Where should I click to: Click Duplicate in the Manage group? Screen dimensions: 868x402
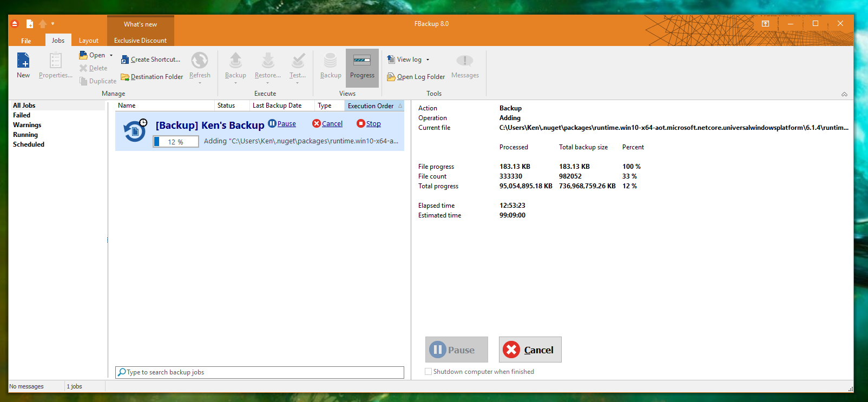point(98,81)
